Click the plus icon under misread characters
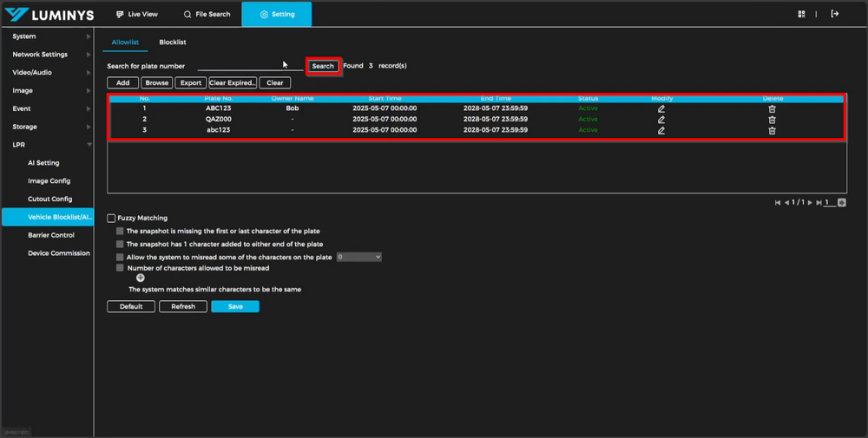This screenshot has width=868, height=438. tap(140, 278)
